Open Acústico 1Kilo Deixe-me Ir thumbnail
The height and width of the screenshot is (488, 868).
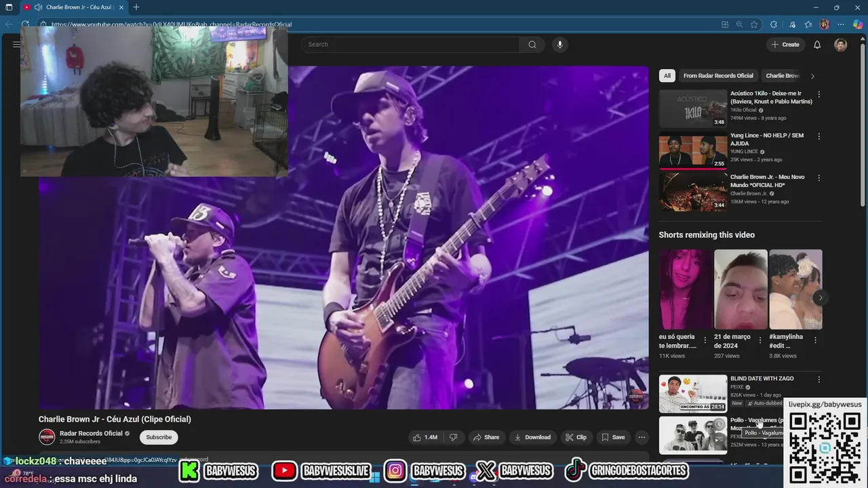point(693,108)
